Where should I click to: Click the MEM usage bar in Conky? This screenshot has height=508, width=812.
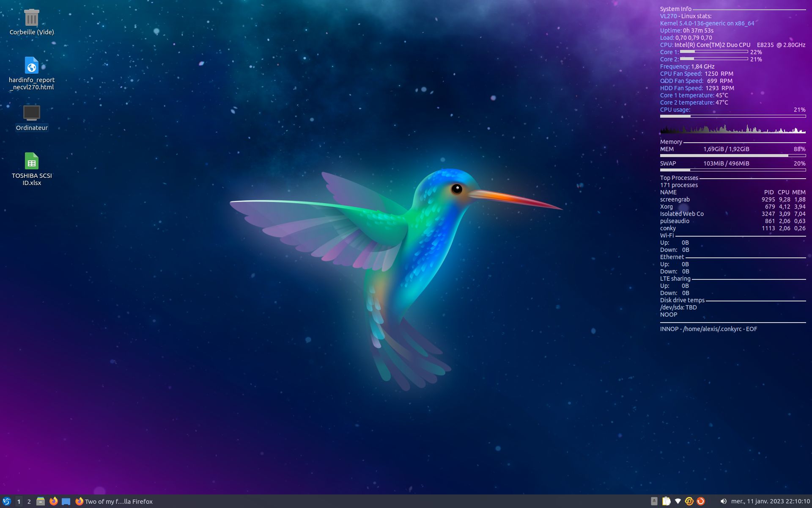tap(732, 156)
